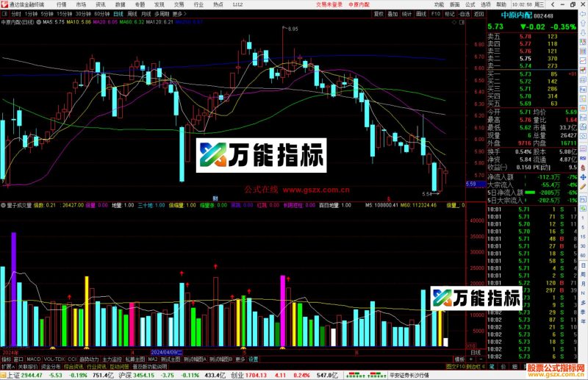Open the 数据 menu
The image size is (588, 380).
(120, 4)
